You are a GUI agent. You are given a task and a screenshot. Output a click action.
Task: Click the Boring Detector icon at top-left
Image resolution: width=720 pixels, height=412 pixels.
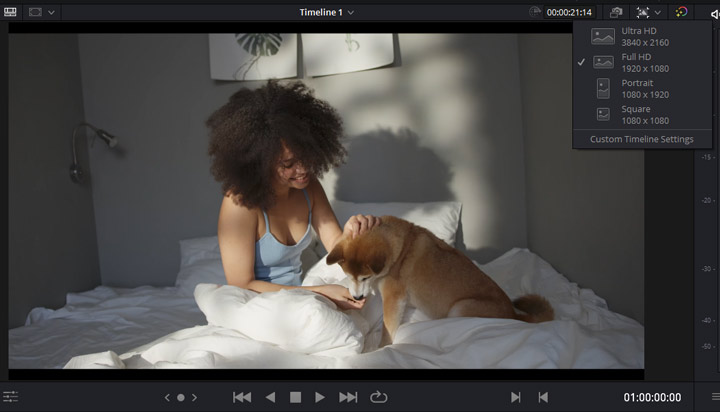pos(10,12)
